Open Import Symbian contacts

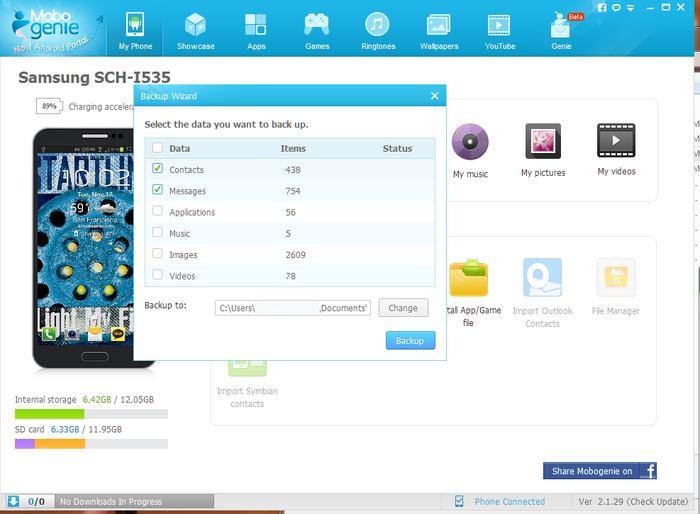coord(247,383)
